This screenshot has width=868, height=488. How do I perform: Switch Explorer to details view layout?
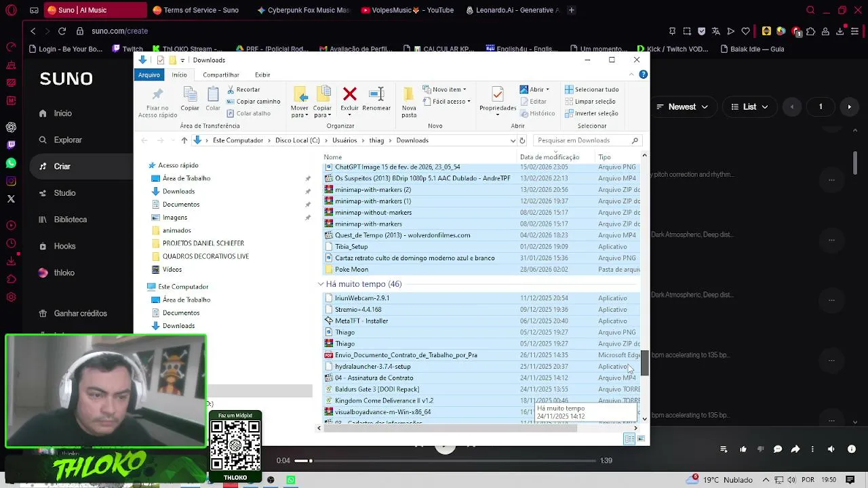point(629,439)
